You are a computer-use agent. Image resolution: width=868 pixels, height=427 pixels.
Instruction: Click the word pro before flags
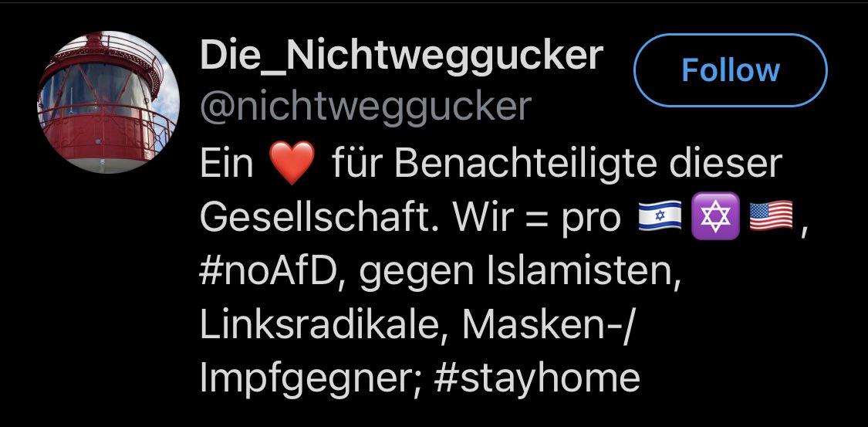[x=590, y=222]
